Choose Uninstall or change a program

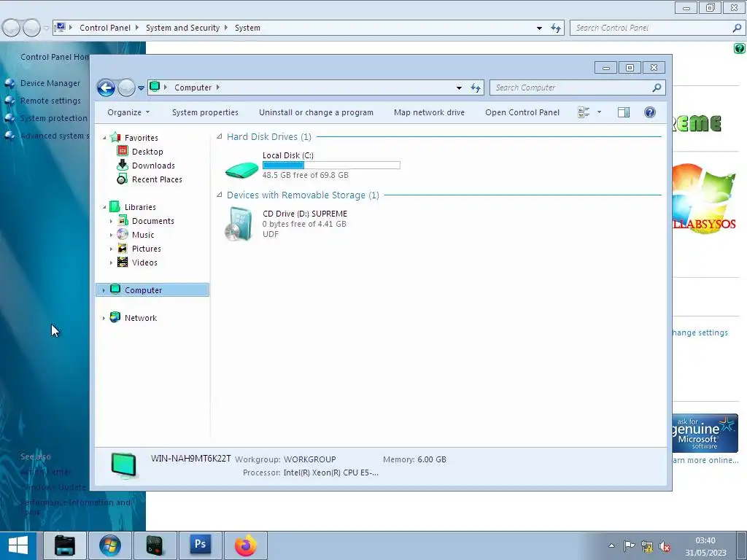pos(316,112)
